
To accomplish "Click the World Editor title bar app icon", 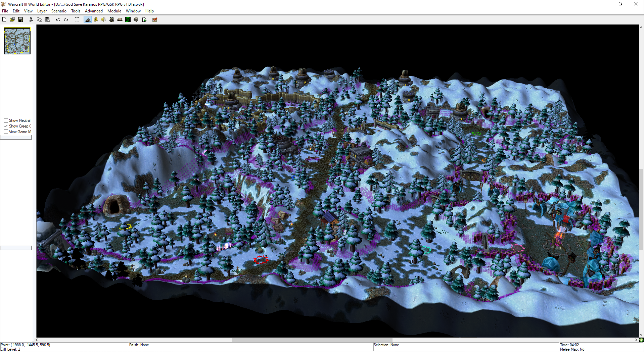I will (x=4, y=4).
